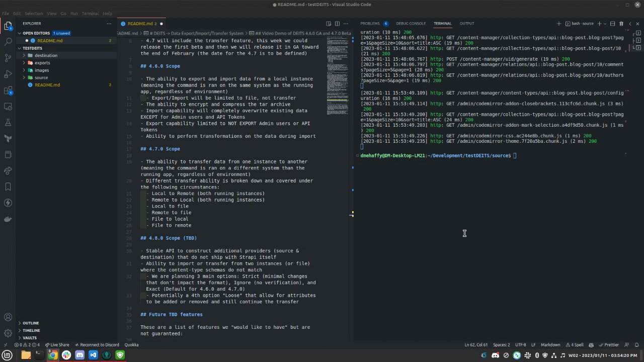This screenshot has height=362, width=644.
Task: Click the errors and warnings status indicator
Action: pos(27,345)
